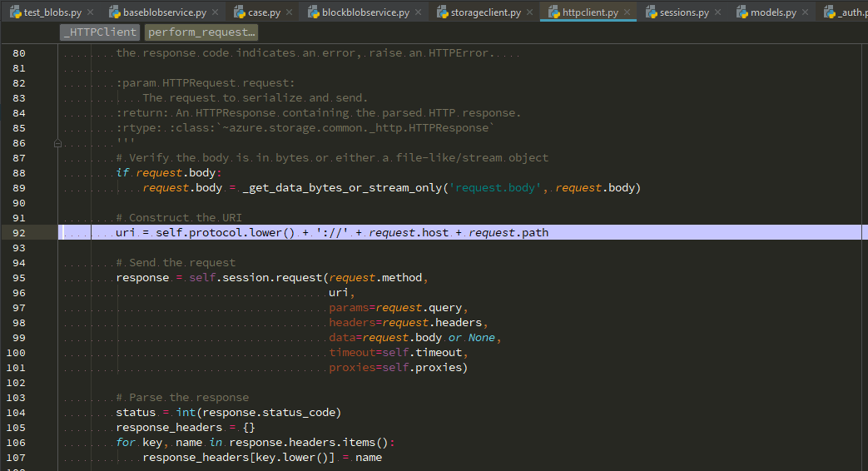Screen dimensions: 868x471
Task: Click line number 104 in the gutter
Action: click(16, 412)
